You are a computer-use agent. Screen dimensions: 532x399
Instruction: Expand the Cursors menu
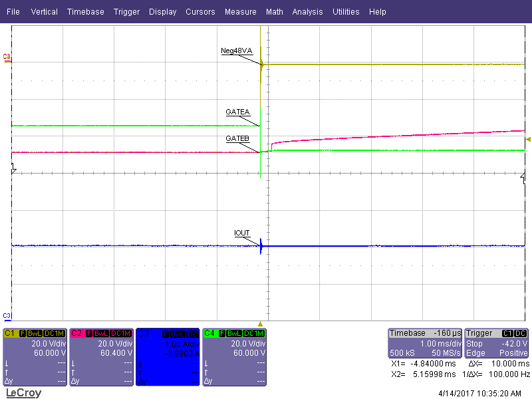point(200,12)
